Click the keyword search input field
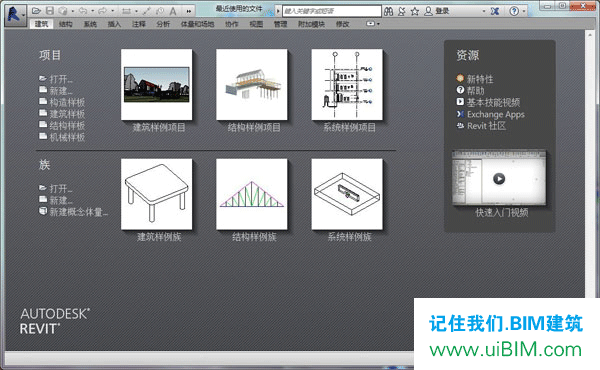This screenshot has height=370, width=600. coord(332,11)
